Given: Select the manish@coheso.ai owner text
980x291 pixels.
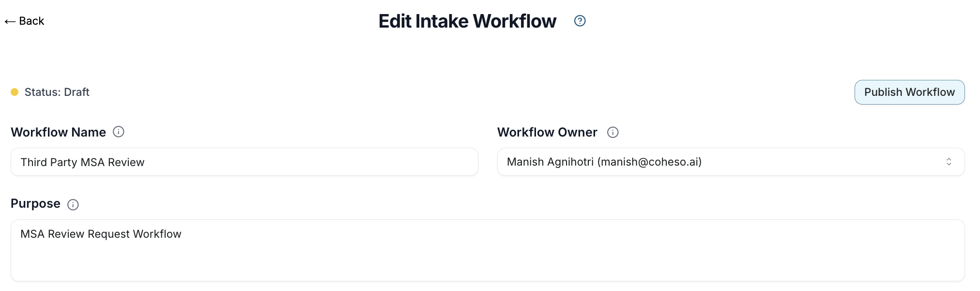Looking at the screenshot, I should (649, 162).
